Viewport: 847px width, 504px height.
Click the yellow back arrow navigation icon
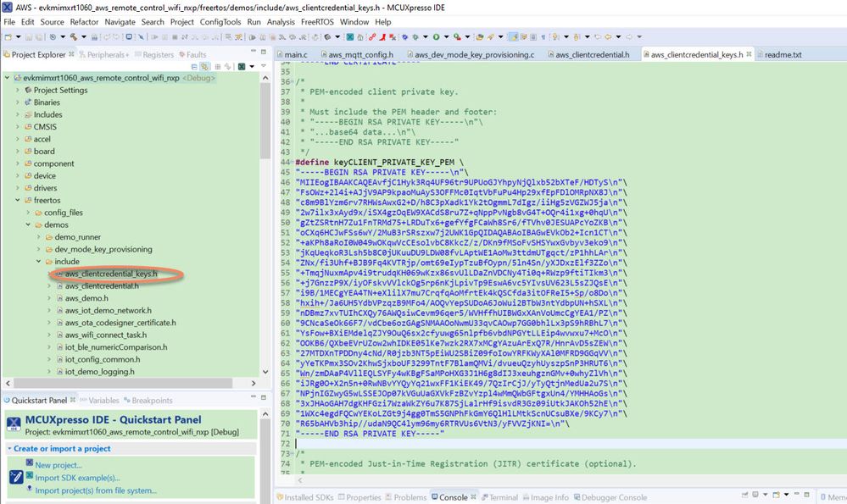tap(608, 36)
